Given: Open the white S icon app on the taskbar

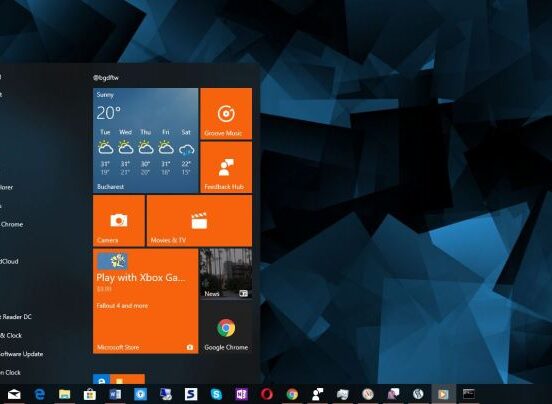Looking at the screenshot, I should tap(191, 394).
